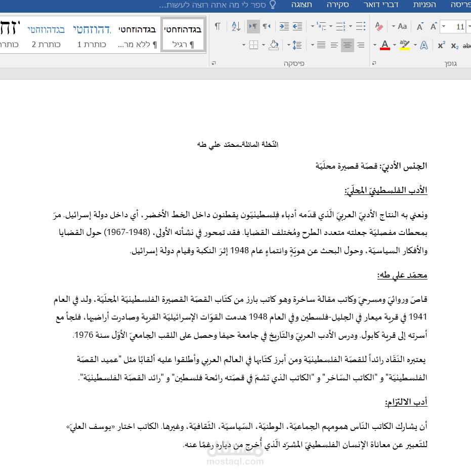Clear all formatting with eraser icon
This screenshot has width=471, height=476.
click(379, 27)
